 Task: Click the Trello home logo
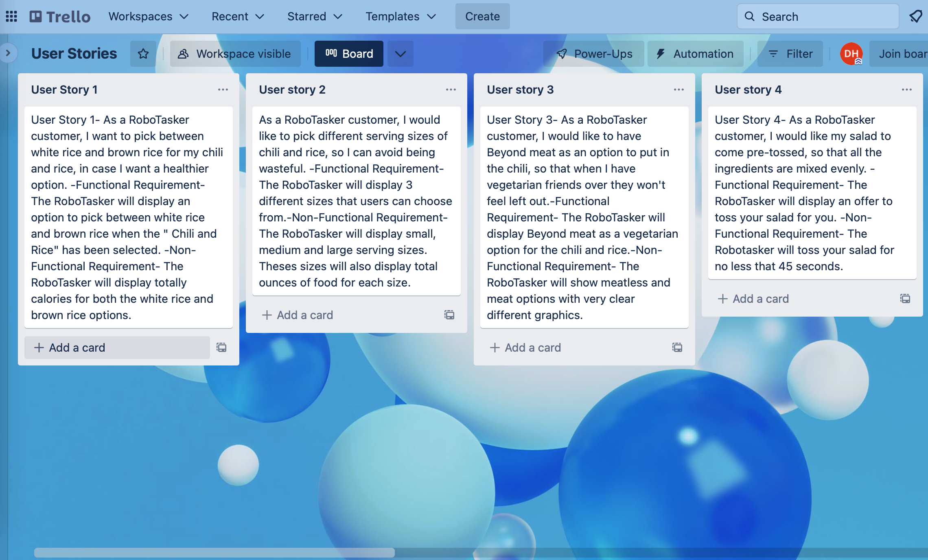coord(59,16)
